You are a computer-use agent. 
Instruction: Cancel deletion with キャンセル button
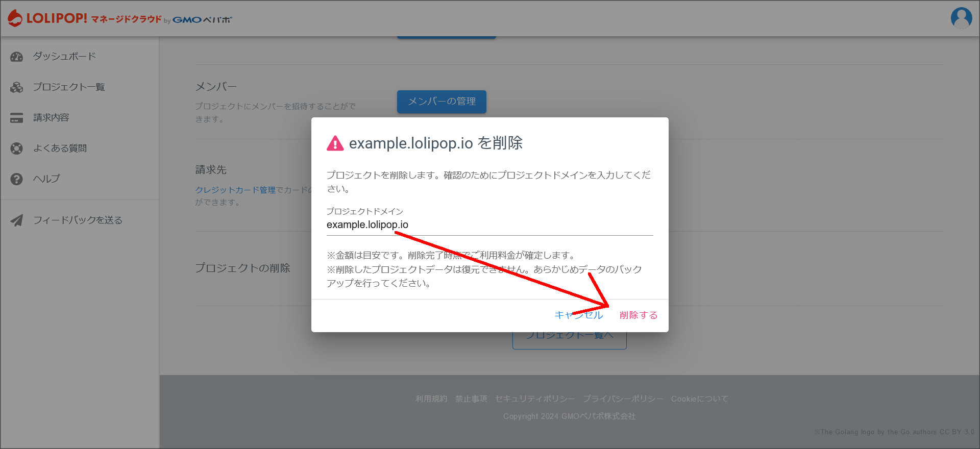tap(579, 315)
